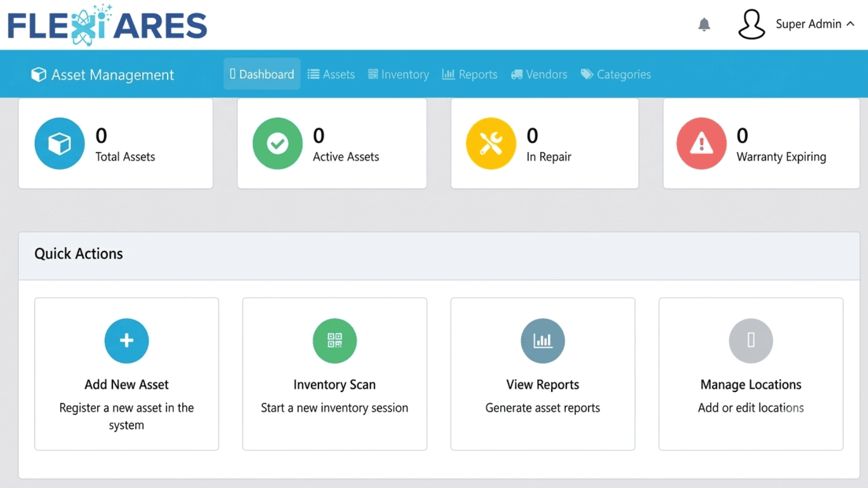Click the blue Total Assets box icon
868x488 pixels.
[x=60, y=144]
